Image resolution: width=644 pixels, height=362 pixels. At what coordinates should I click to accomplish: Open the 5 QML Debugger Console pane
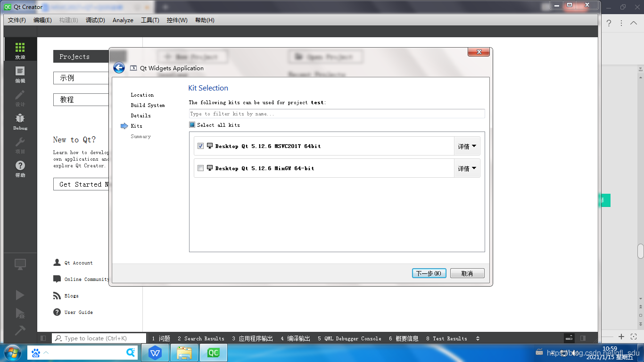[349, 338]
